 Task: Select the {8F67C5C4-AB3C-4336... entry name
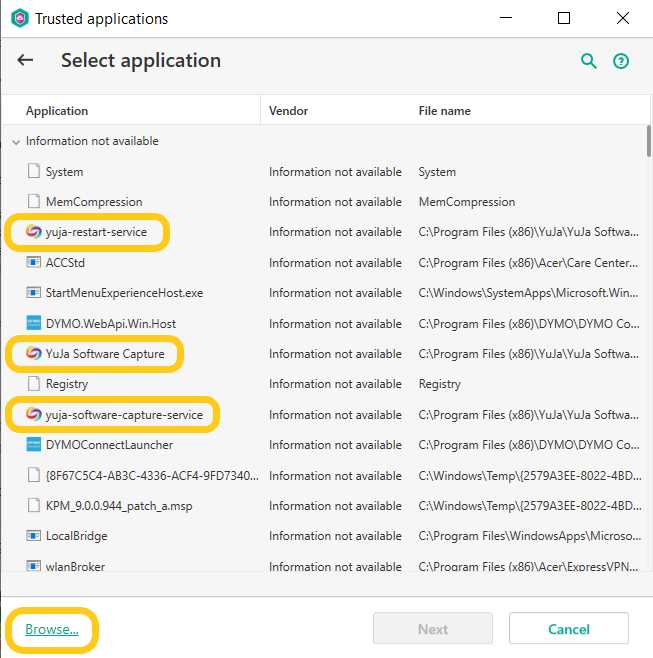[x=152, y=475]
